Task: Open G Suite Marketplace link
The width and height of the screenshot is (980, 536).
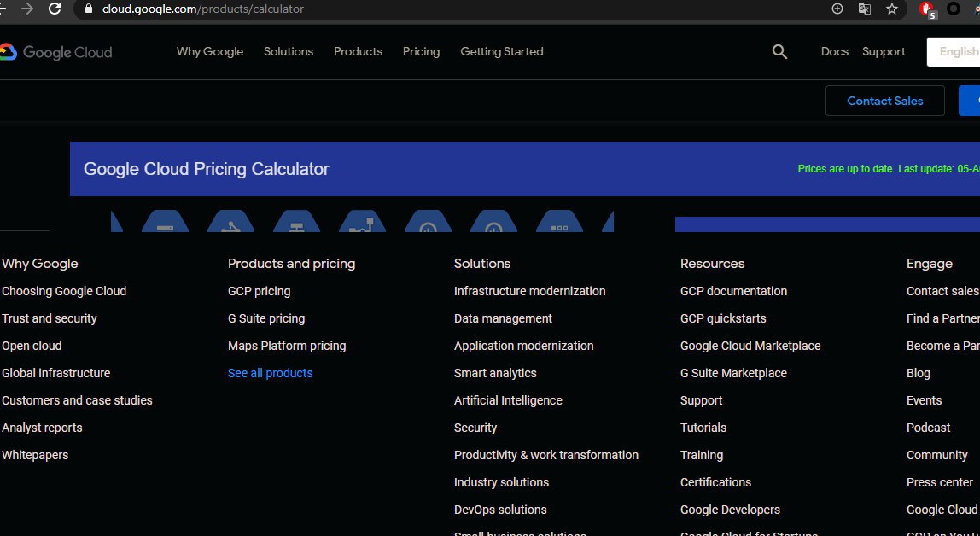Action: 733,373
